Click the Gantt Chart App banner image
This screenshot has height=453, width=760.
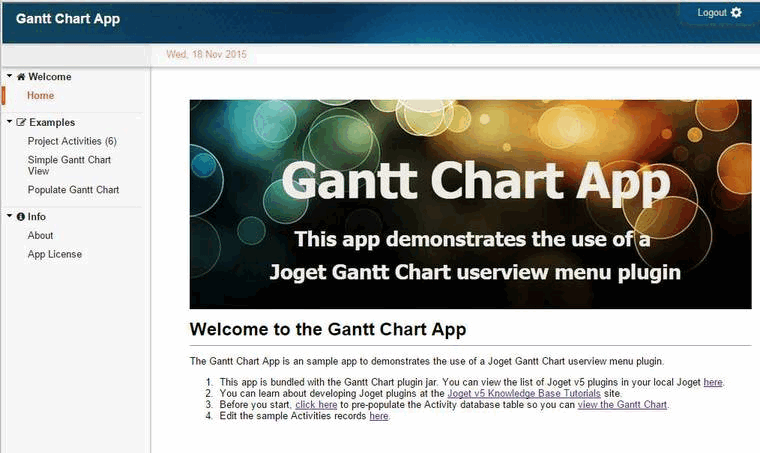coord(471,204)
